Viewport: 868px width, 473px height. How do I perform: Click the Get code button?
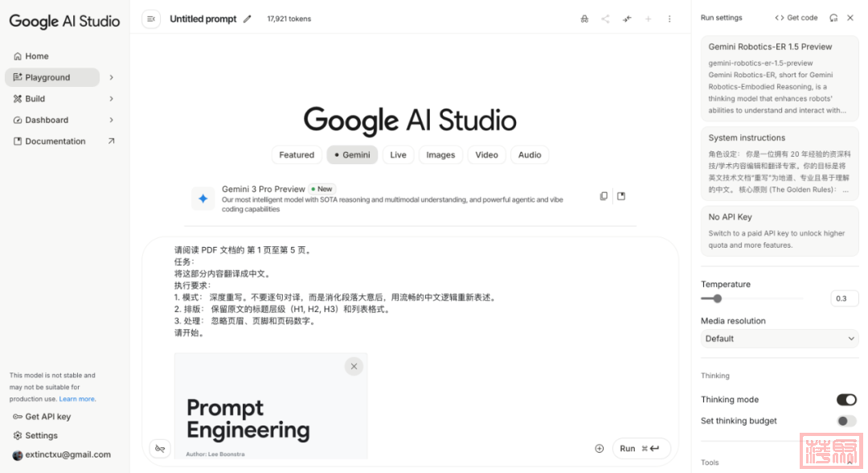pyautogui.click(x=796, y=18)
